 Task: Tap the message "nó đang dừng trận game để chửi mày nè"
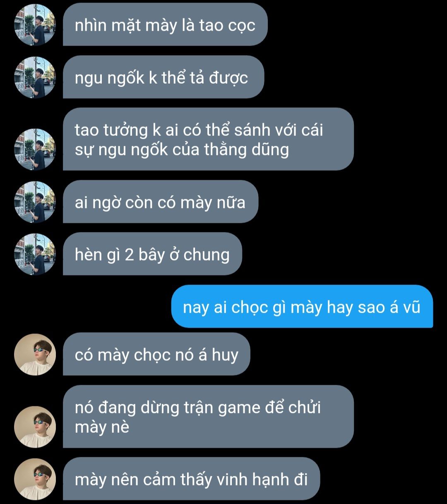tap(208, 417)
